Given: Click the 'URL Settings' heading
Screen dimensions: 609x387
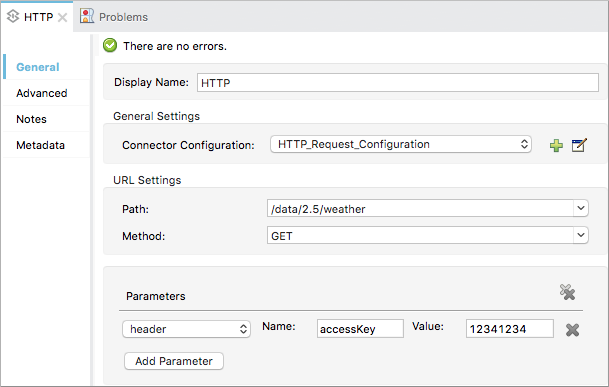Looking at the screenshot, I should tap(147, 180).
